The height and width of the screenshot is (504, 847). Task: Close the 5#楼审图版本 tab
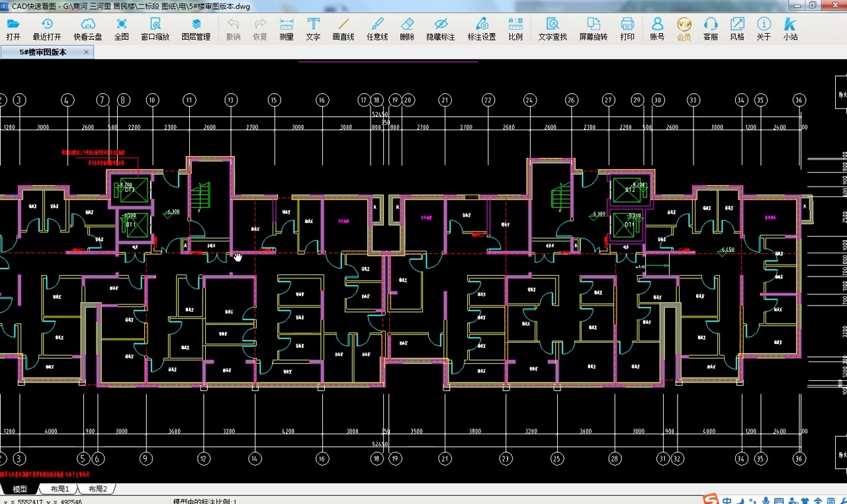point(87,52)
